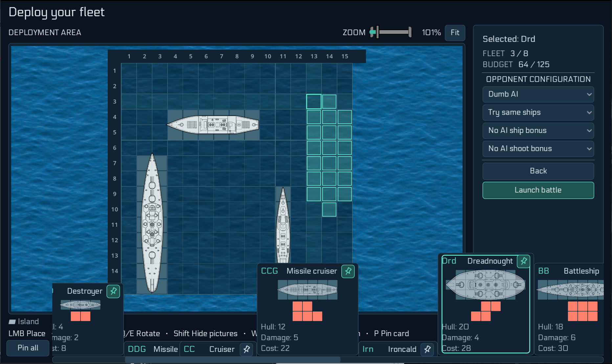
Task: Select the Dreadnought ship picture
Action: (x=486, y=285)
